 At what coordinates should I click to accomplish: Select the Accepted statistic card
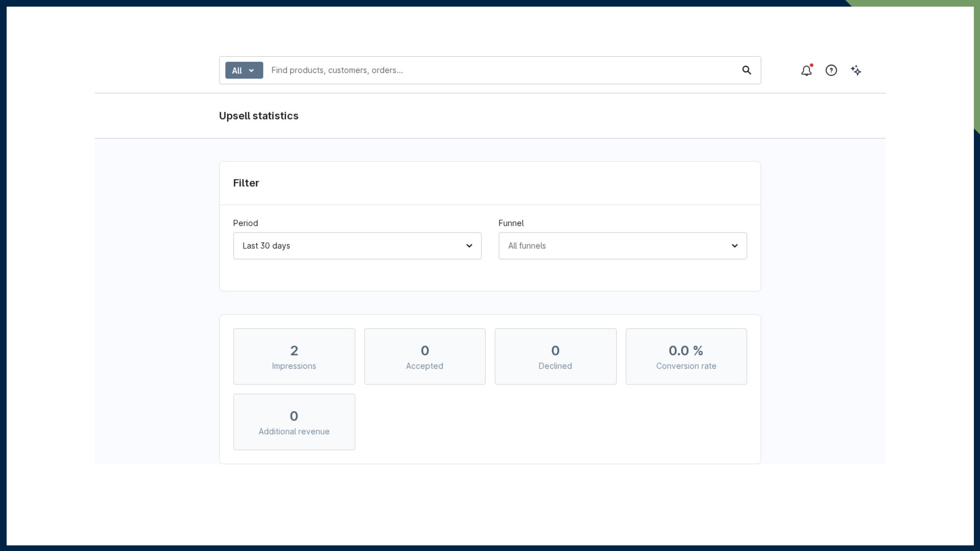click(x=425, y=356)
